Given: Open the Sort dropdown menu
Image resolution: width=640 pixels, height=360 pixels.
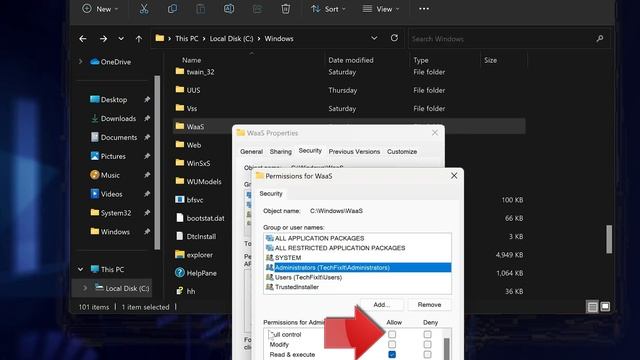Looking at the screenshot, I should coord(328,9).
